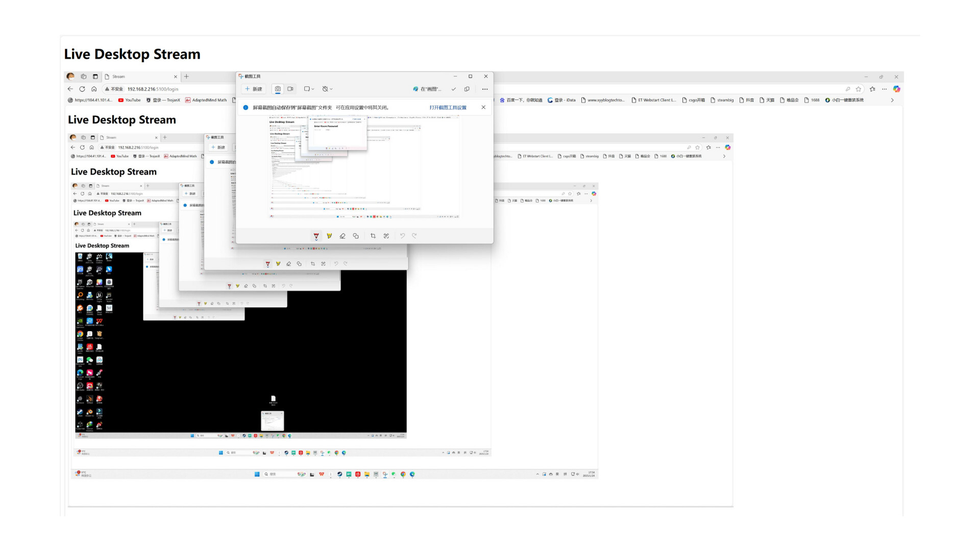This screenshot has width=980, height=551.
Task: Open the snip shape mode dropdown
Action: (309, 89)
